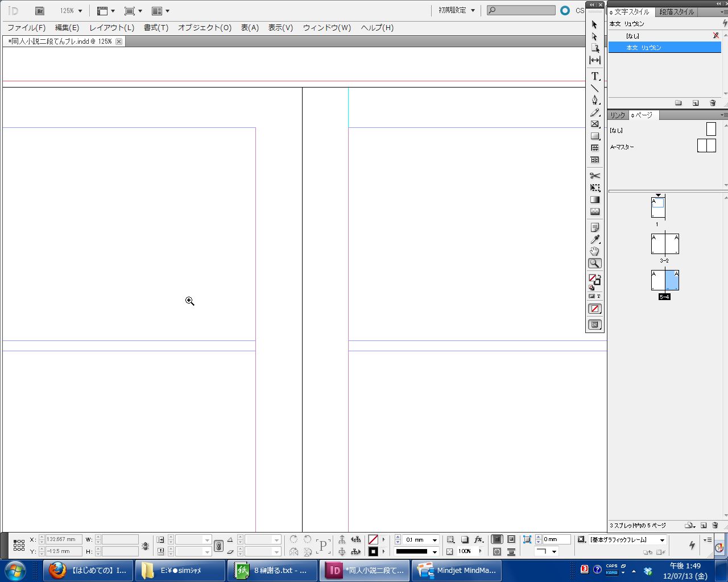Viewport: 728px width, 582px height.
Task: Select the Note tool
Action: pyautogui.click(x=594, y=227)
